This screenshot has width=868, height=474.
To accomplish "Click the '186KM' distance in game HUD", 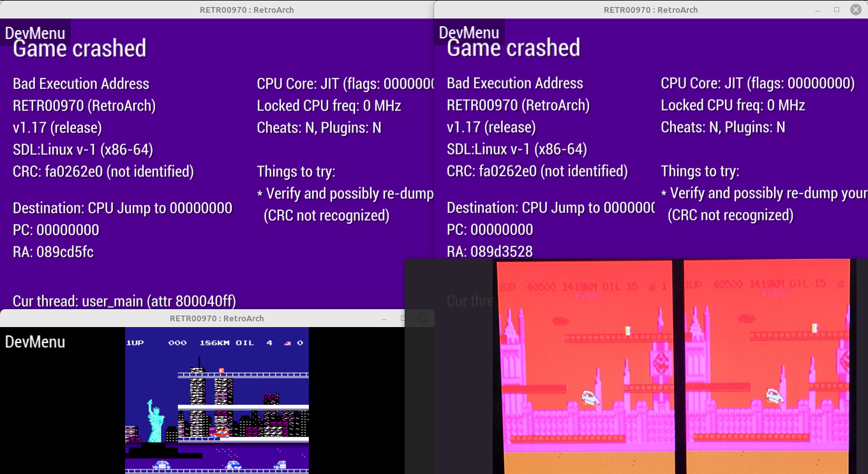I will pyautogui.click(x=214, y=343).
